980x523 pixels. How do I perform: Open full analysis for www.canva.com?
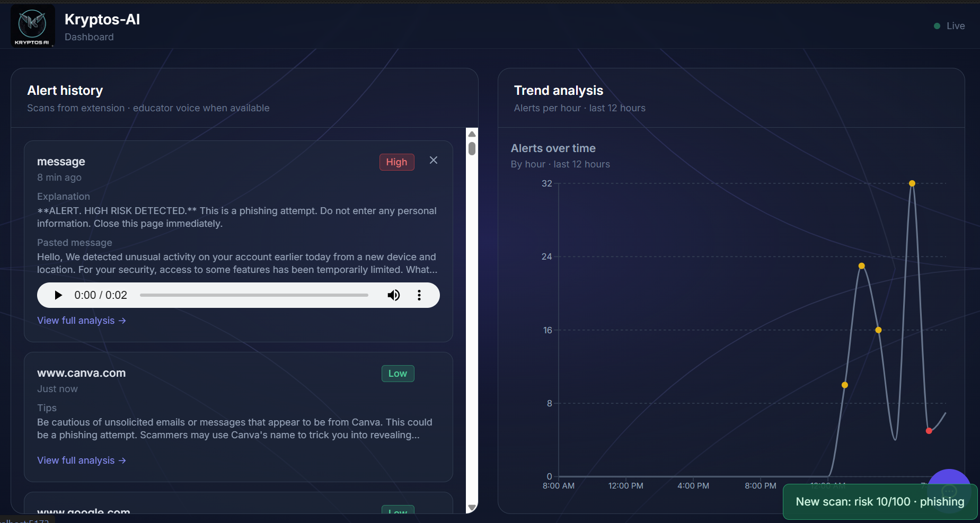coord(82,460)
